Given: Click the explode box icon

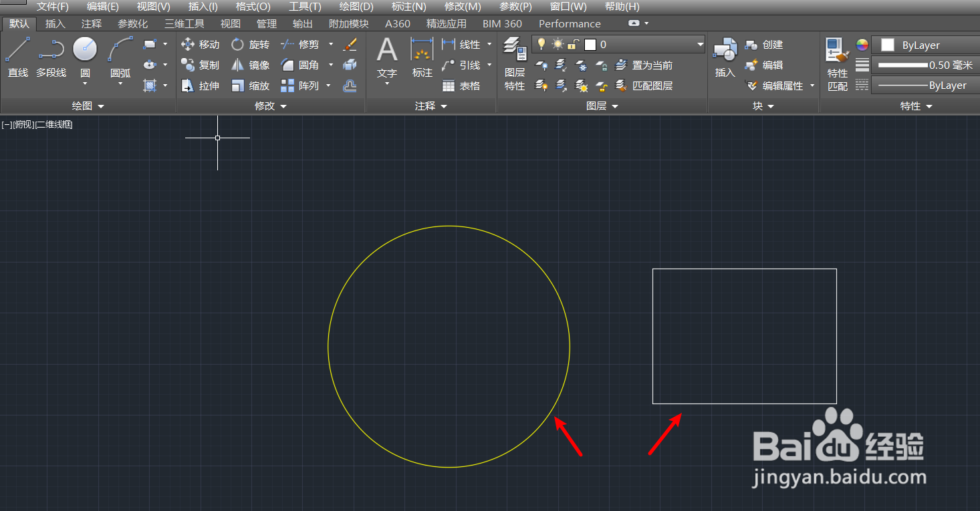Looking at the screenshot, I should click(350, 65).
